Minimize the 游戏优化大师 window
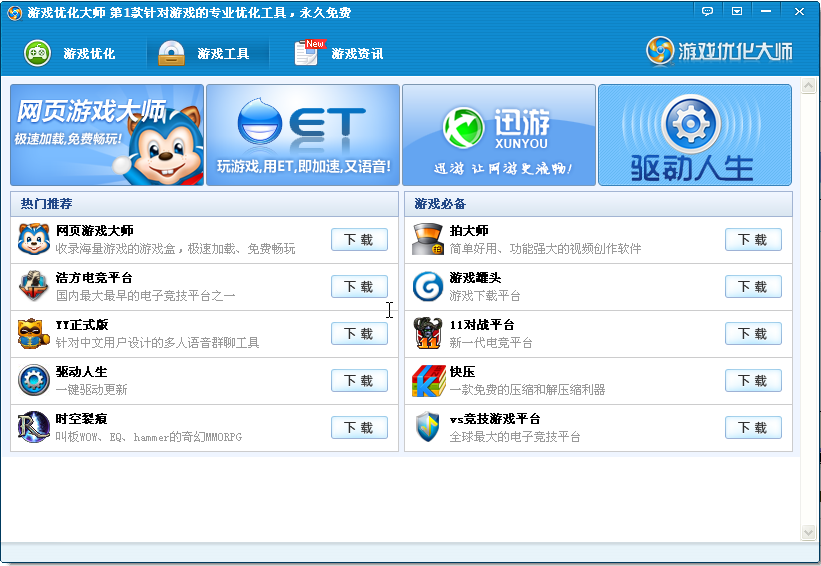Image resolution: width=821 pixels, height=566 pixels. coord(766,11)
